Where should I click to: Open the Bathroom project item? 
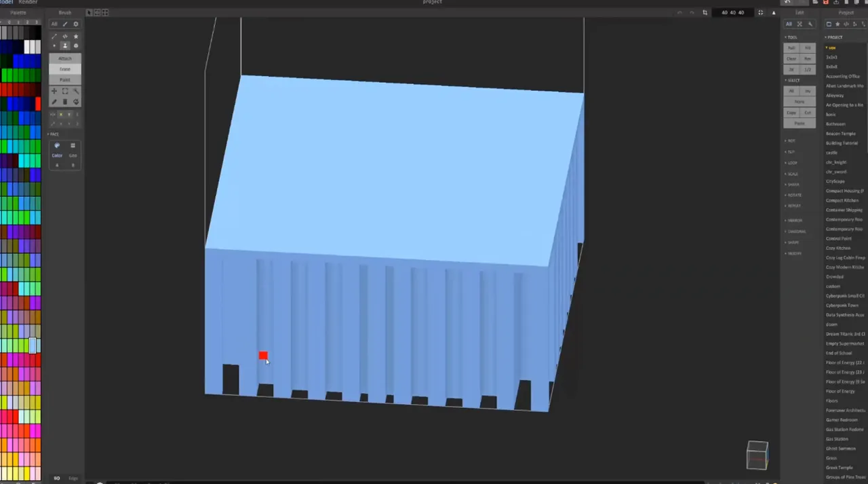tap(835, 124)
